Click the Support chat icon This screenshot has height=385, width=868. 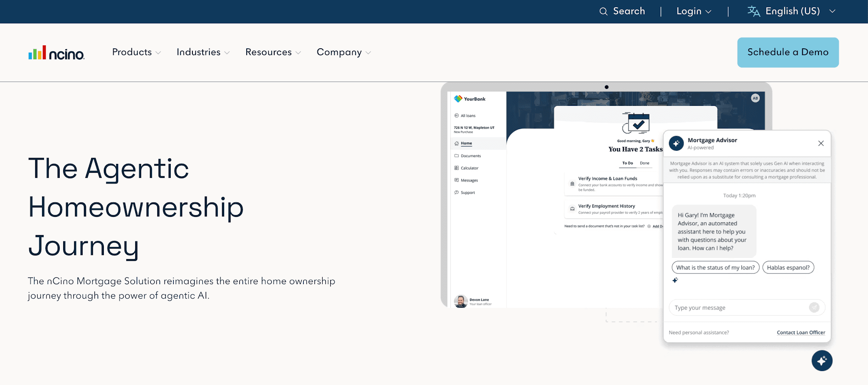456,193
